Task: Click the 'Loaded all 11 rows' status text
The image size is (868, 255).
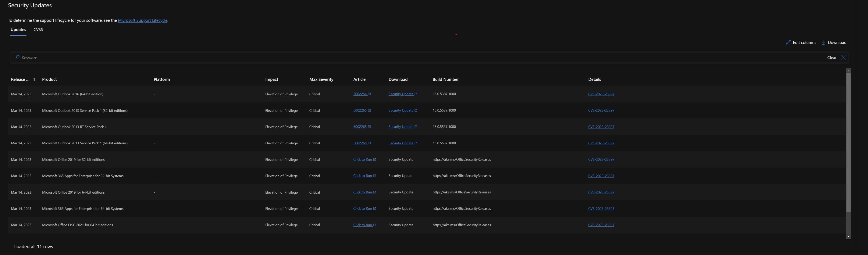Action: [x=33, y=247]
